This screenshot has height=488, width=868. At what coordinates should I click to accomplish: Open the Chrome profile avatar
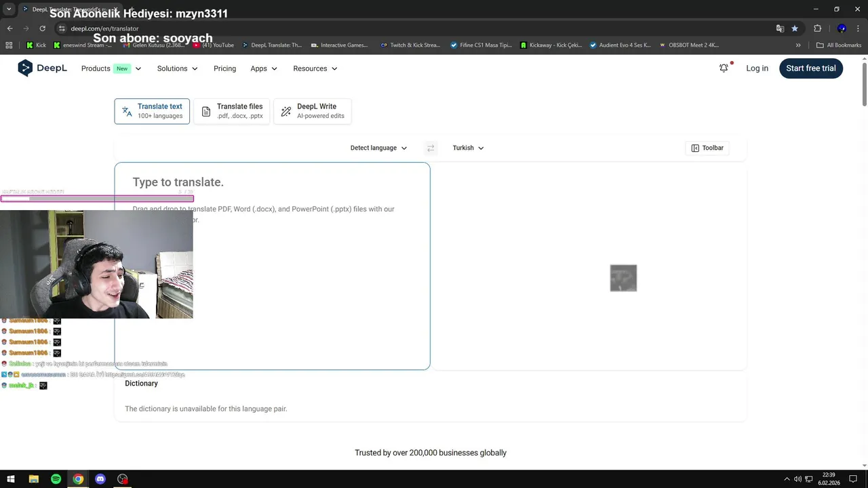coord(842,28)
